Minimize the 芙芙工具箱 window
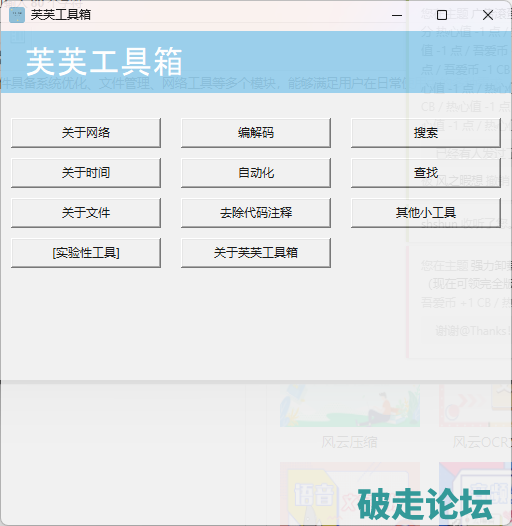Screen dimensions: 512x526 [397, 15]
